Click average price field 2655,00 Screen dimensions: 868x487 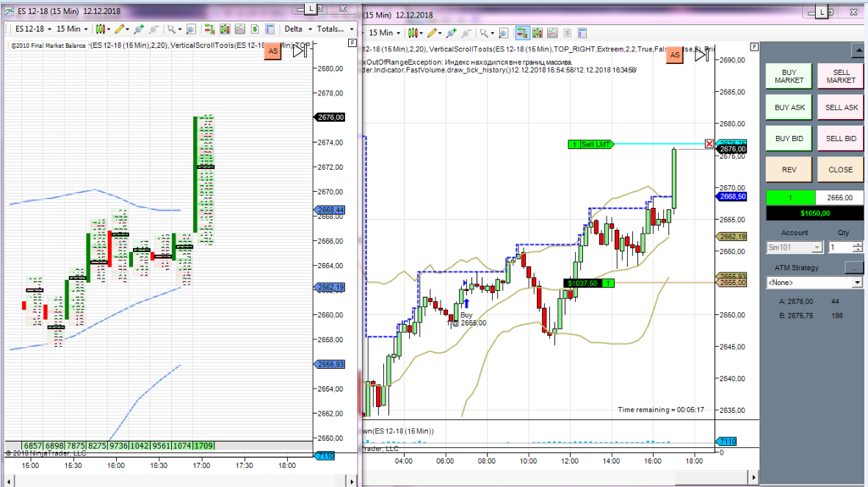pyautogui.click(x=839, y=198)
